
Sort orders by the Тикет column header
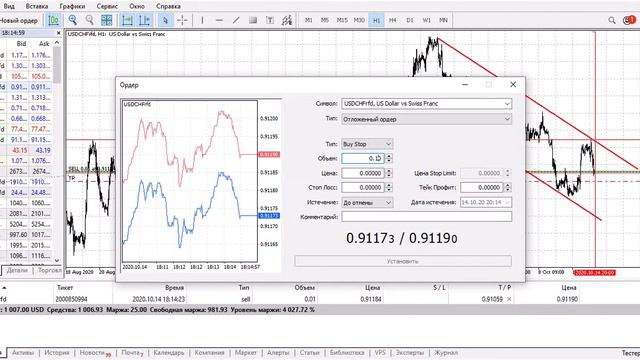pyautogui.click(x=65, y=288)
